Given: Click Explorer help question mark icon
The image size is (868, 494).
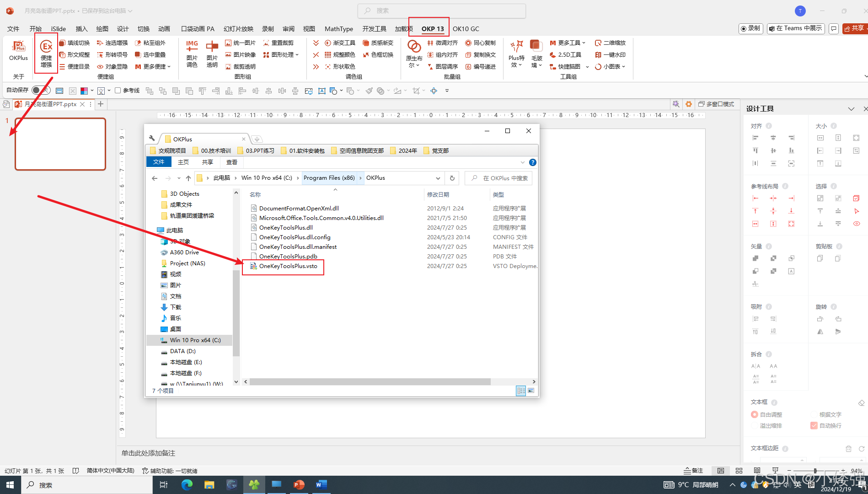Looking at the screenshot, I should tap(532, 162).
